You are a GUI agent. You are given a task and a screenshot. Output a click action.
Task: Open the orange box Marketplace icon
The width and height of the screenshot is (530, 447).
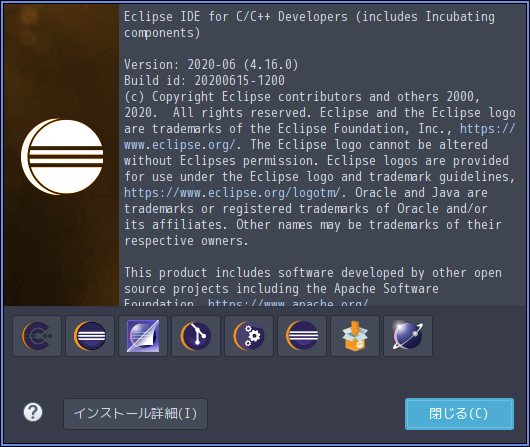(x=355, y=336)
